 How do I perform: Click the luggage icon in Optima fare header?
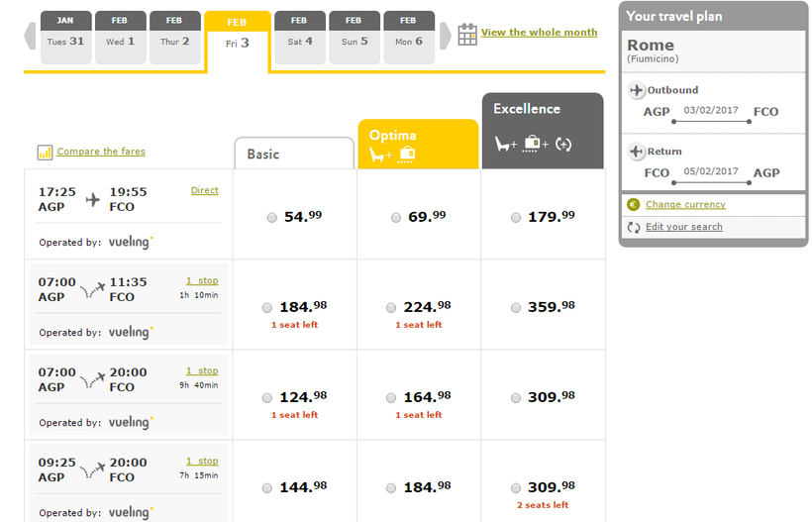407,155
